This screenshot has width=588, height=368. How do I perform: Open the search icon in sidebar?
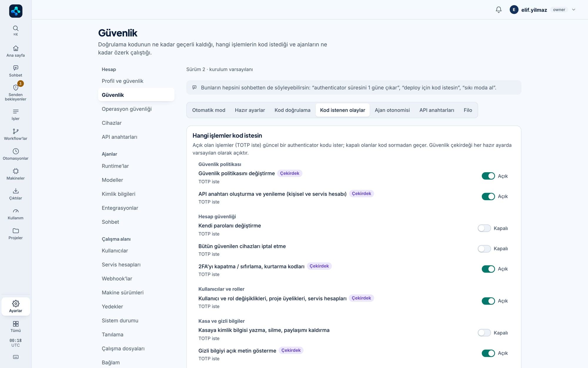pos(16,28)
